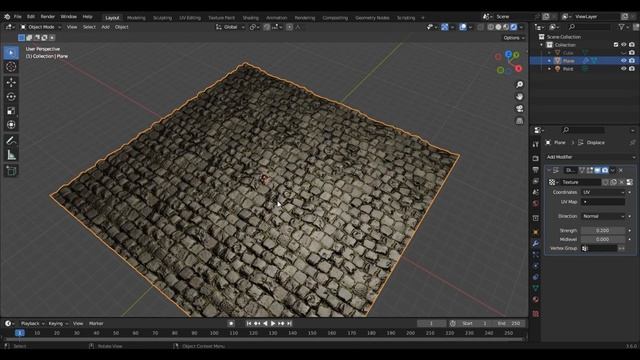The image size is (640, 360).
Task: Open the Tool properties tab
Action: 536,144
